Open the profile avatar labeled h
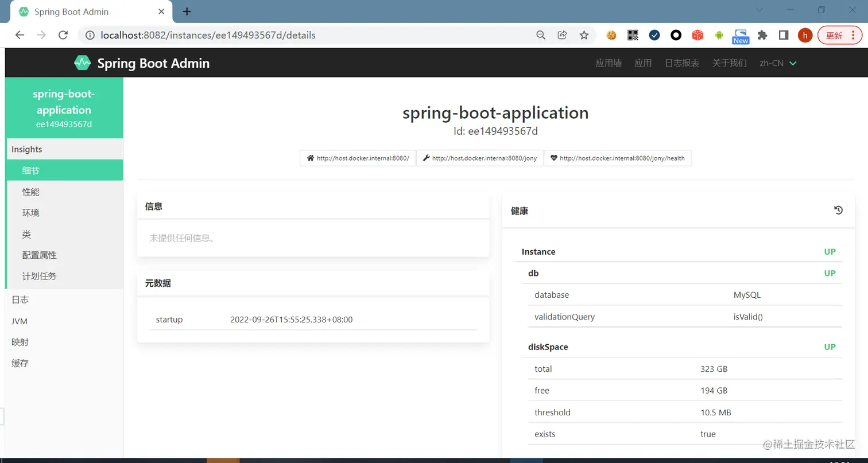Image resolution: width=868 pixels, height=463 pixels. point(805,35)
